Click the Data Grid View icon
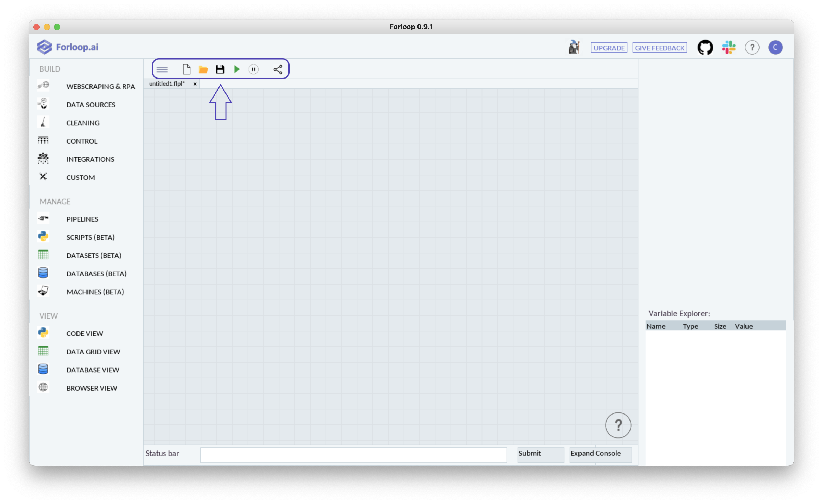This screenshot has width=823, height=504. tap(43, 351)
